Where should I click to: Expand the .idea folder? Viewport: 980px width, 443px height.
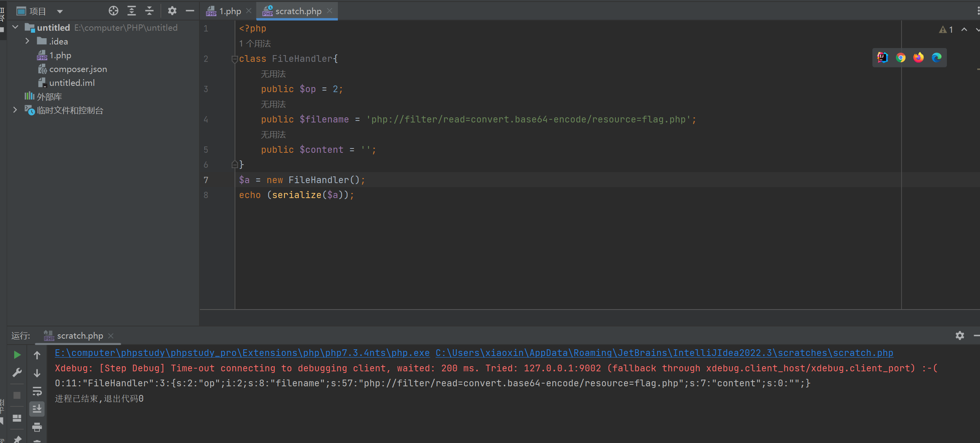(x=27, y=41)
